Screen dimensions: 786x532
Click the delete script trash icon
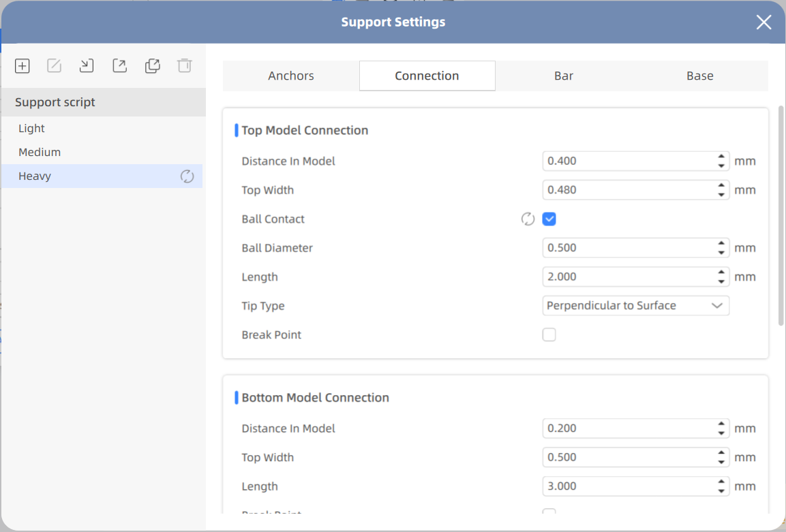[185, 66]
